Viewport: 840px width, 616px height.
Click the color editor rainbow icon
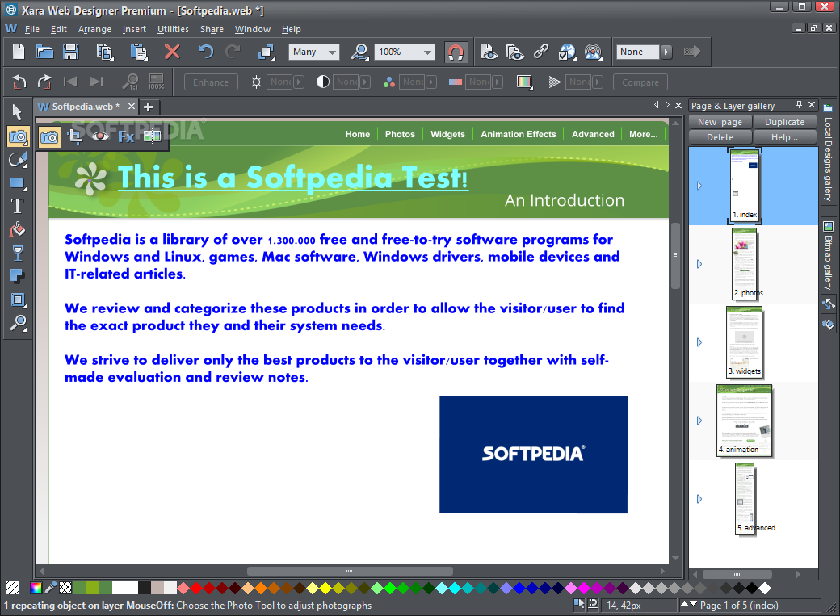point(36,588)
